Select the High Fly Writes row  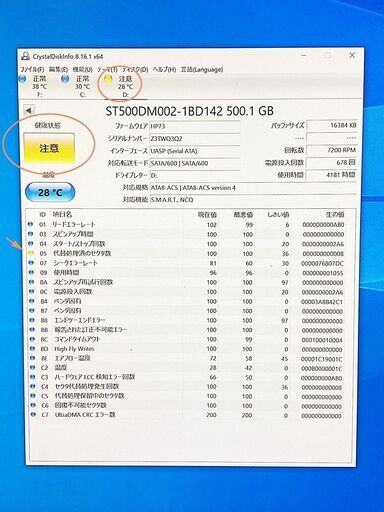click(187, 349)
